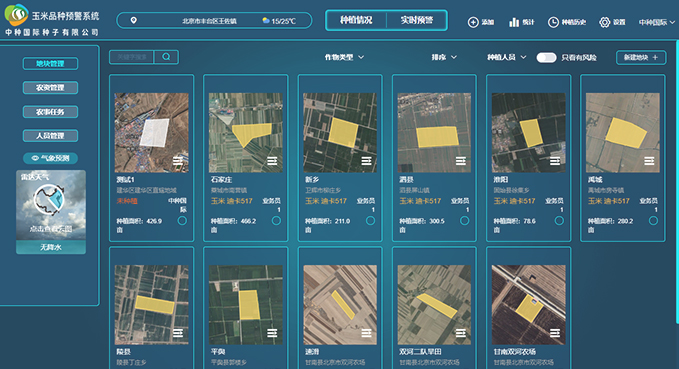
Task: Click 种植面积: 466.2 on 石家庄 card
Action: click(x=233, y=221)
